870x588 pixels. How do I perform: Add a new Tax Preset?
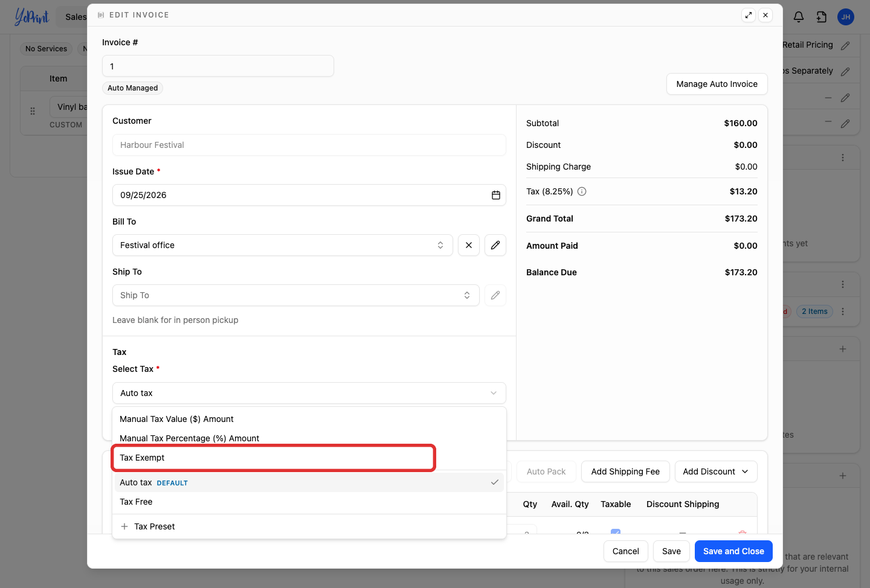click(309, 526)
